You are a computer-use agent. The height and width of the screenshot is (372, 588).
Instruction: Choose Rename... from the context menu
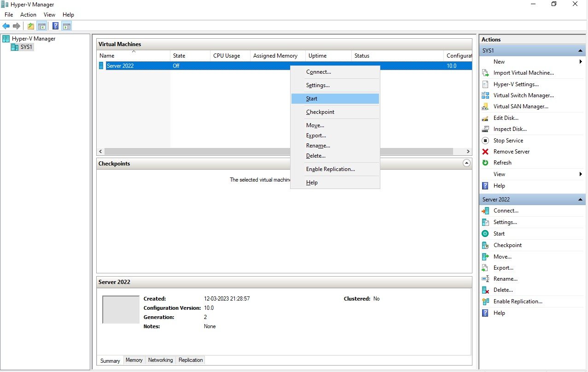coord(335,146)
